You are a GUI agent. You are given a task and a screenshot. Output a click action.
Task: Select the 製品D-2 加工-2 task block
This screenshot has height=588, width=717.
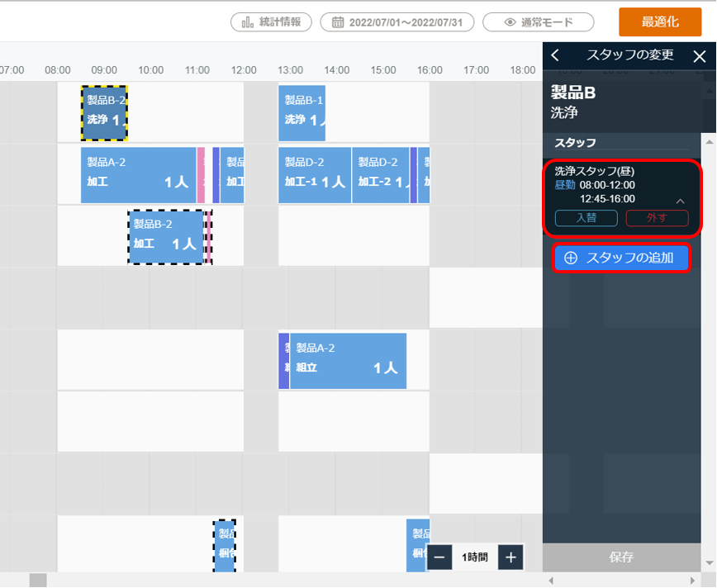pos(381,175)
